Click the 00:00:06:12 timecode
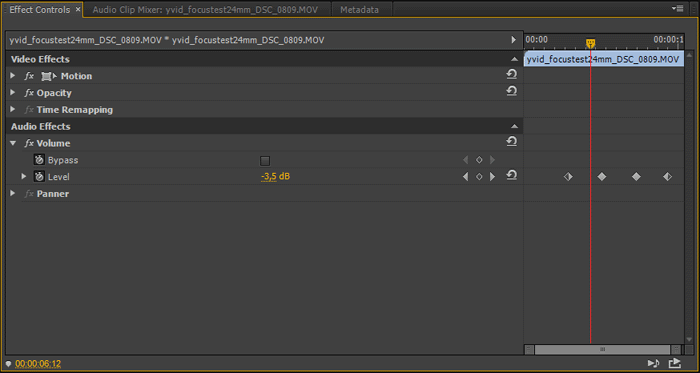Image resolution: width=700 pixels, height=373 pixels. pos(38,364)
